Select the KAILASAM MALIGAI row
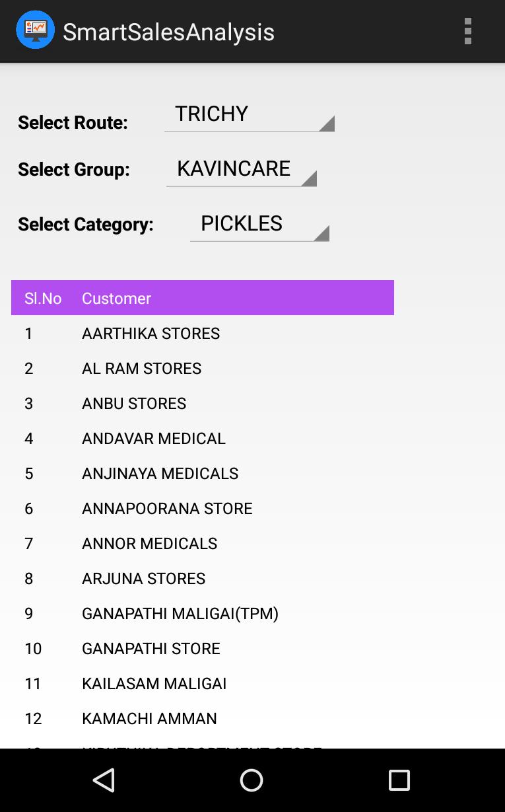Screen dimensions: 505x812 click(x=203, y=683)
